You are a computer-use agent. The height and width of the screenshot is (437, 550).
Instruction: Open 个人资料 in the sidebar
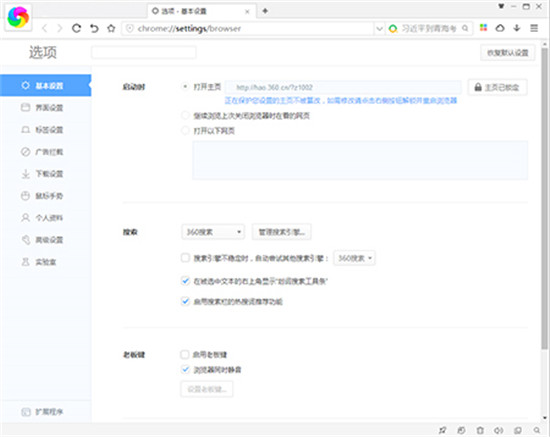46,218
